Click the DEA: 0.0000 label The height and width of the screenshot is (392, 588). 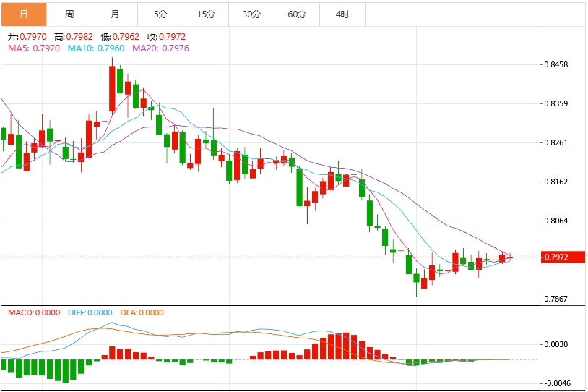[142, 312]
